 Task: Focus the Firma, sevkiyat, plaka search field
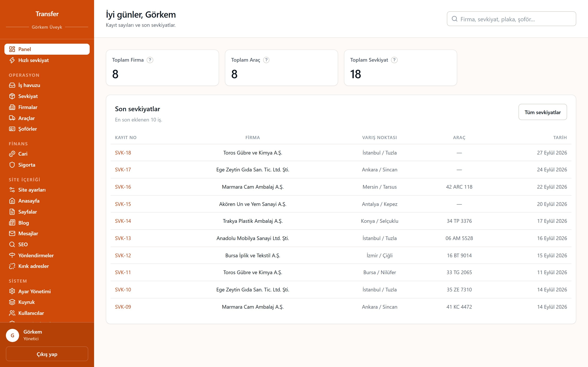511,19
